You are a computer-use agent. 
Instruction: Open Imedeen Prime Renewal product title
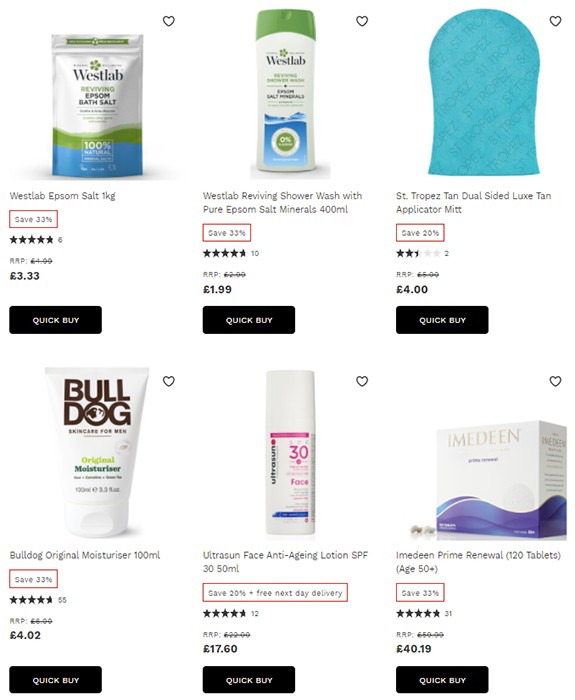(478, 562)
